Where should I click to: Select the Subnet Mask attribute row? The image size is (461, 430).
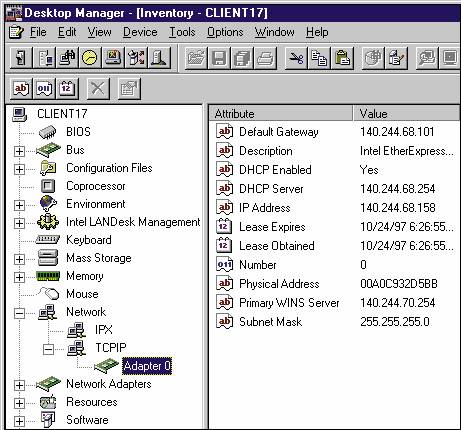tap(335, 322)
